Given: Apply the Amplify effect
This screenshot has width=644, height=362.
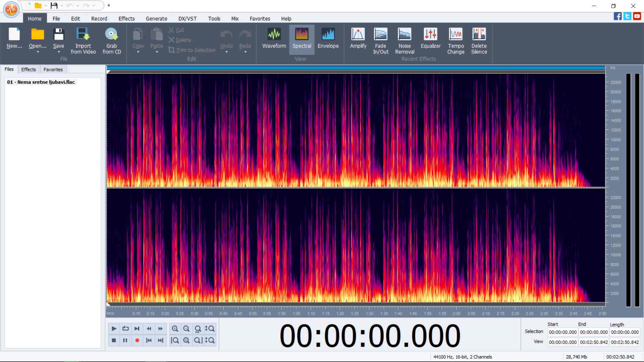Looking at the screenshot, I should pos(358,39).
